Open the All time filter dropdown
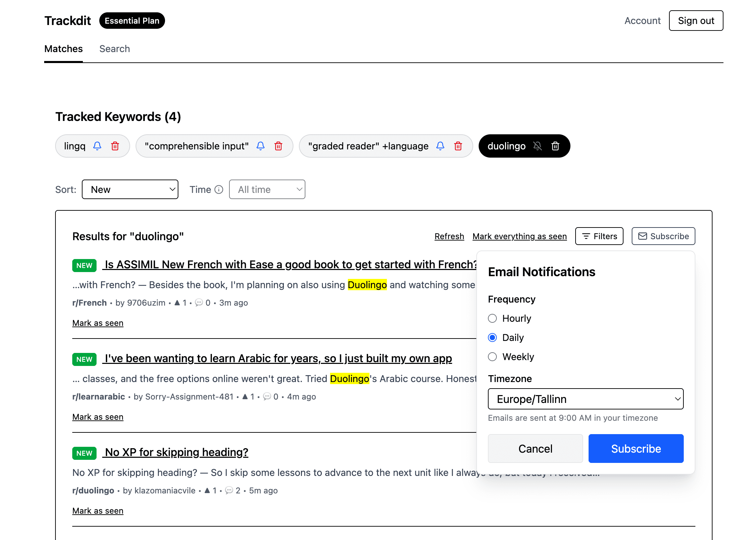 (x=267, y=189)
